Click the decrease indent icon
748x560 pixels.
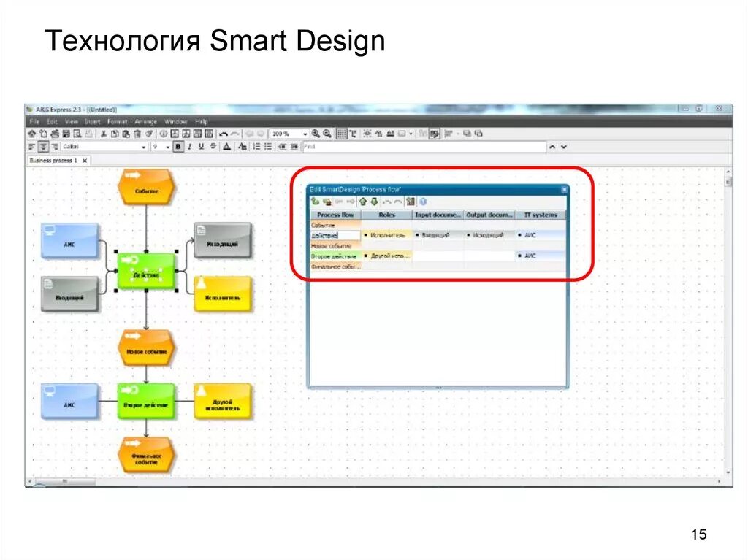point(283,147)
